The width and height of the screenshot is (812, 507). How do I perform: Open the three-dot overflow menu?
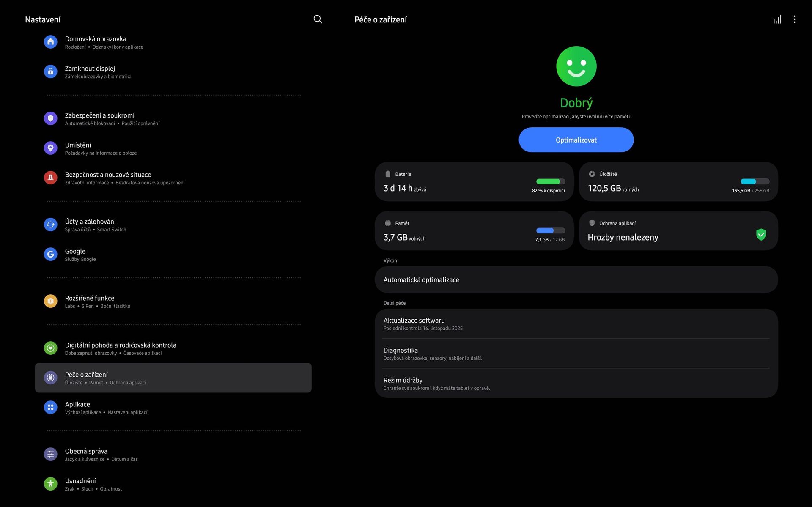tap(794, 19)
